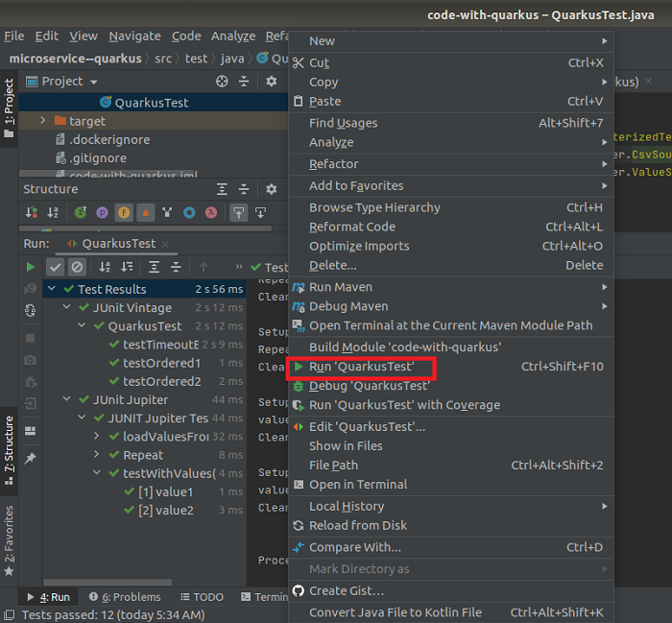Choose Reformat Code in context menu
Screen dimensions: 672x623
[351, 227]
